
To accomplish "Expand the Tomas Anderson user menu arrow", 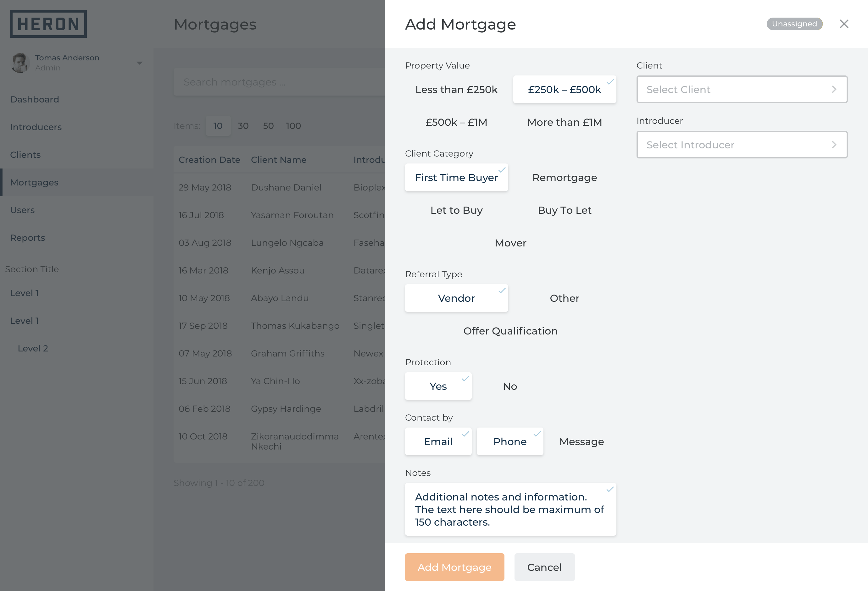I will [139, 63].
